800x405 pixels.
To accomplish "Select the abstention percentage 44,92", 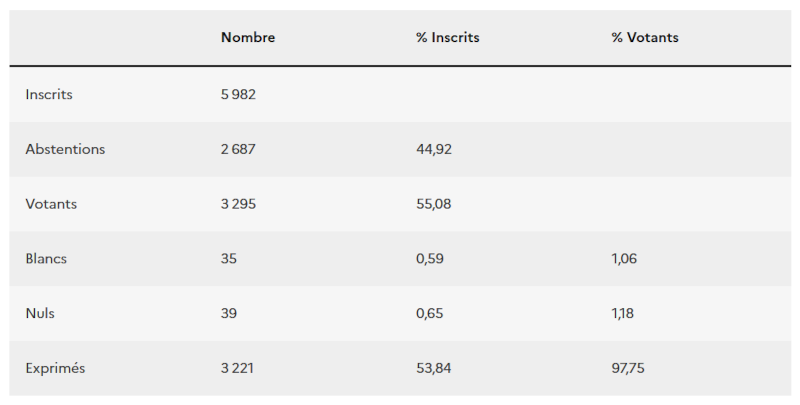I will tap(434, 149).
